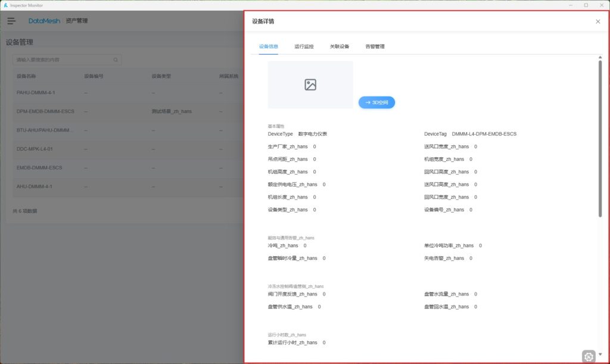Viewport: 610px width, 364px height.
Task: Open the 关联设备 tab
Action: [339, 46]
